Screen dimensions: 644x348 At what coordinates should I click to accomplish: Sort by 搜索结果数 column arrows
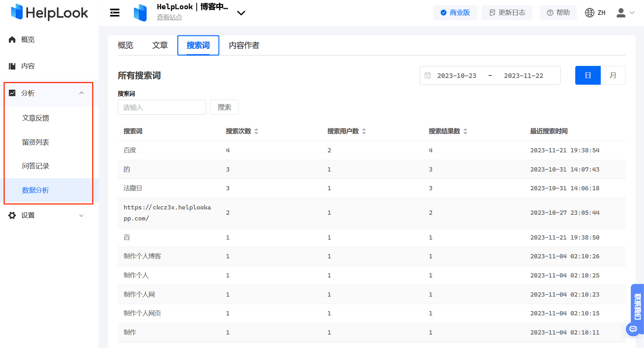pyautogui.click(x=465, y=131)
